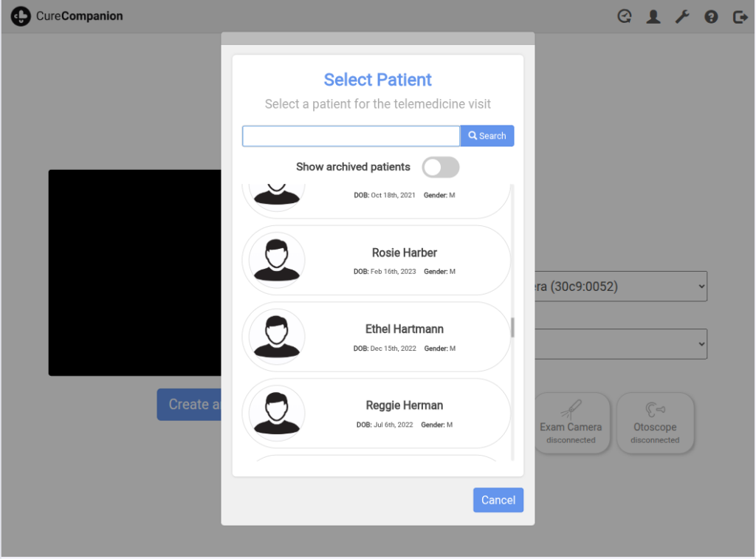Open the user profile icon
Viewport: 756px width, 559px height.
[x=653, y=16]
